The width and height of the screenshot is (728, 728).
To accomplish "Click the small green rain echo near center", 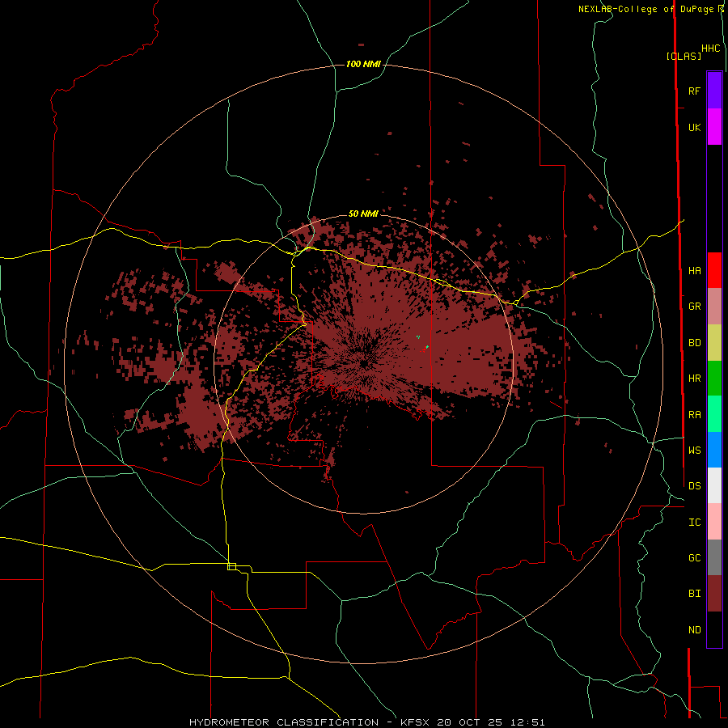I will pos(426,347).
